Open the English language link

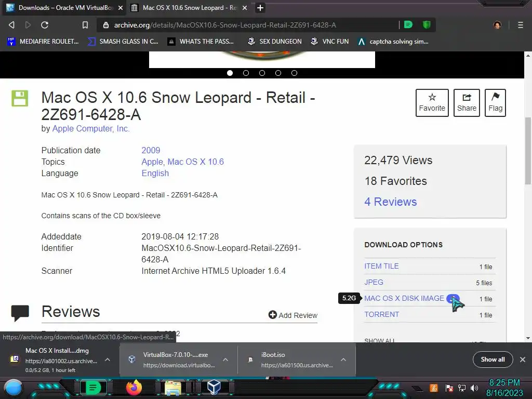(x=155, y=173)
